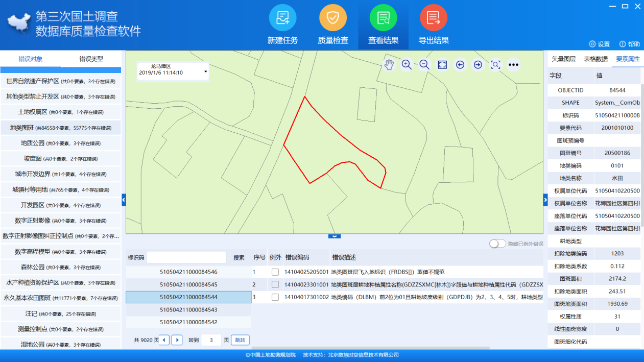This screenshot has height=362, width=644.
Task: Click the 导出结果 export results icon
Action: (434, 18)
